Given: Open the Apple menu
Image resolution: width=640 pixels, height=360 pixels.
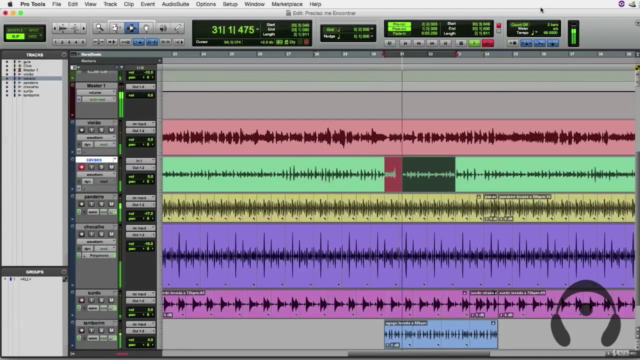Looking at the screenshot, I should point(10,4).
